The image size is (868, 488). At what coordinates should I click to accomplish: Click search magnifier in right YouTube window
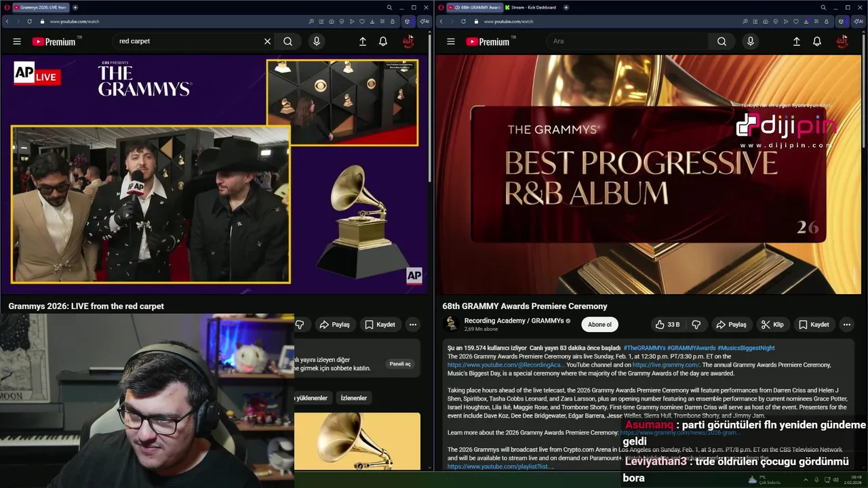click(x=722, y=41)
